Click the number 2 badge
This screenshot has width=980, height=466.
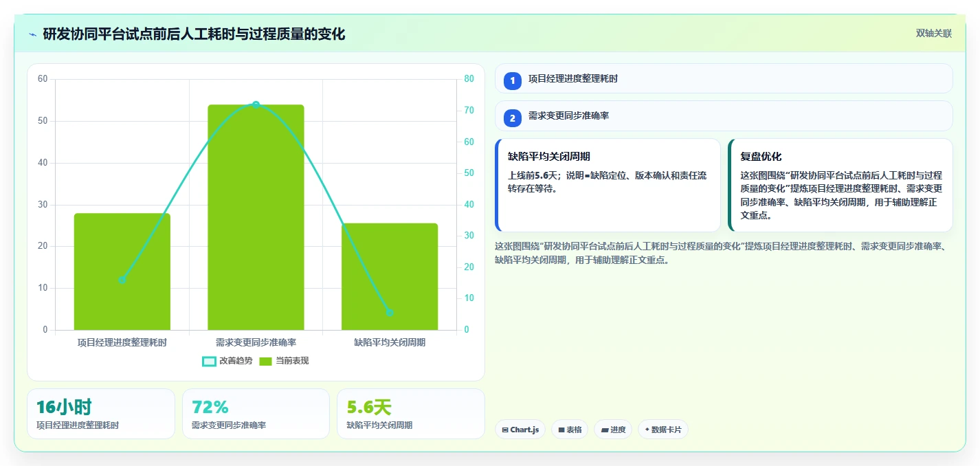pos(512,118)
